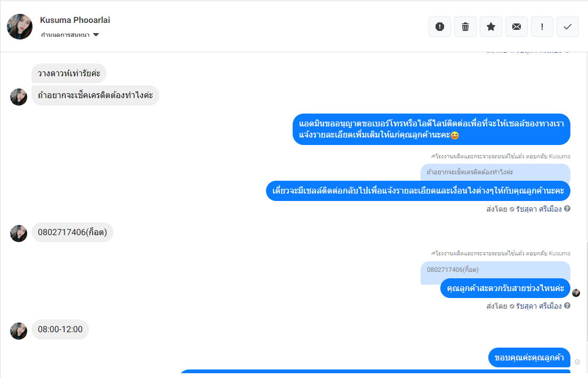Click the quoted credit check reply preview
Viewport: 588px width, 378px height.
pyautogui.click(x=495, y=172)
